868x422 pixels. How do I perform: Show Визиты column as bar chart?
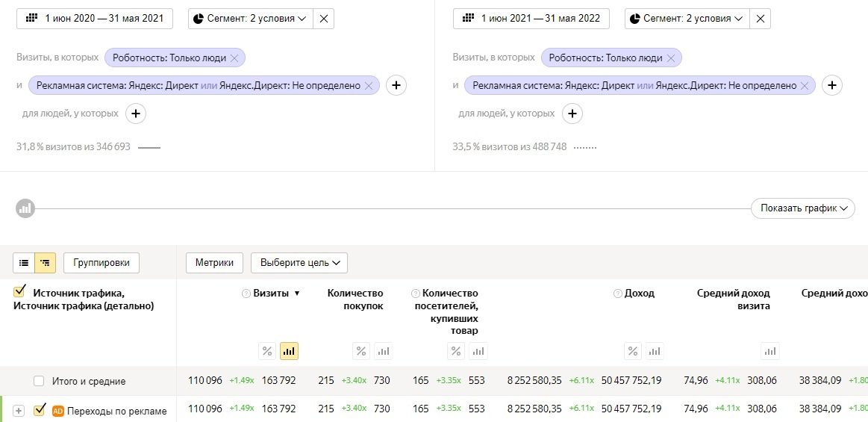pos(289,351)
